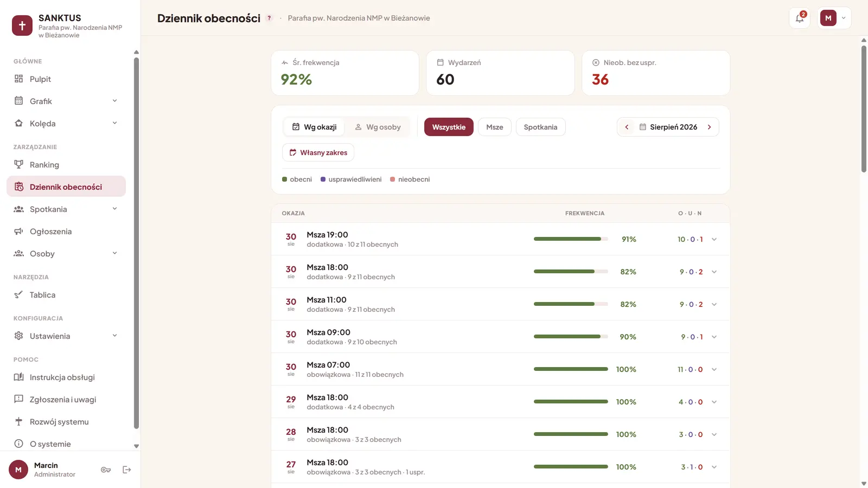Expand the Msza 07:00 row details
Viewport: 868px width, 488px height.
[x=714, y=369]
